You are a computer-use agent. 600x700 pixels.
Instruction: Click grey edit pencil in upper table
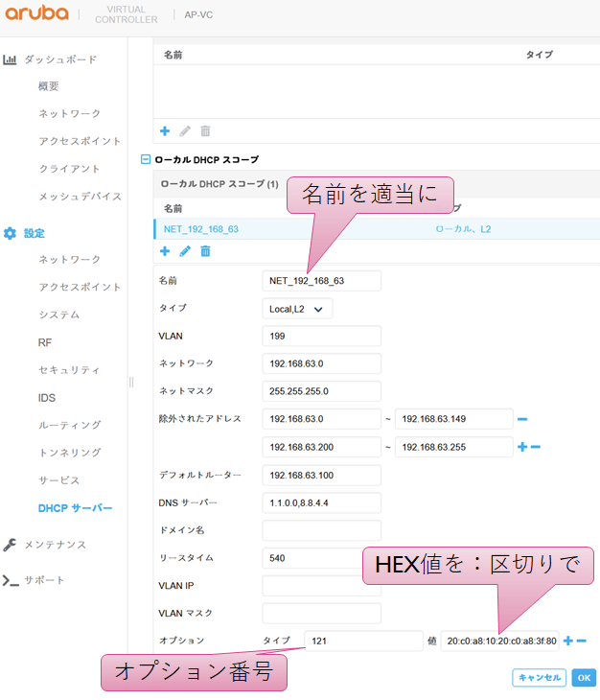[185, 130]
